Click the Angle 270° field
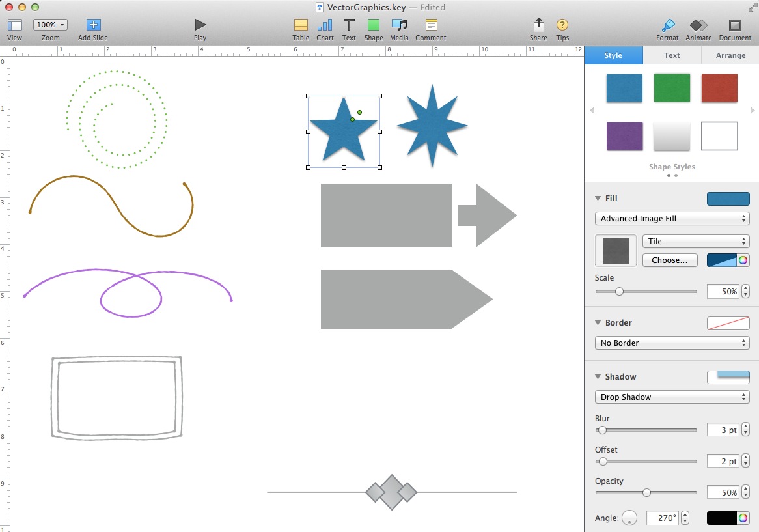 [663, 518]
